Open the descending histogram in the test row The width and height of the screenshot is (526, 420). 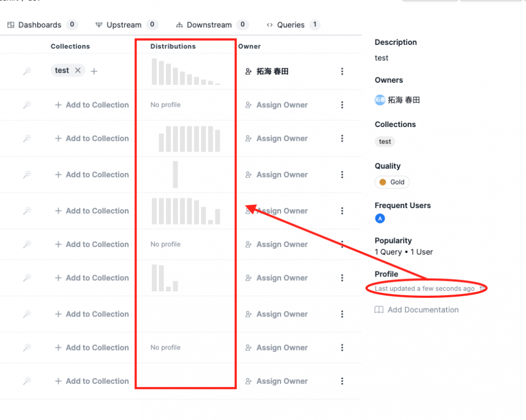coord(186,71)
